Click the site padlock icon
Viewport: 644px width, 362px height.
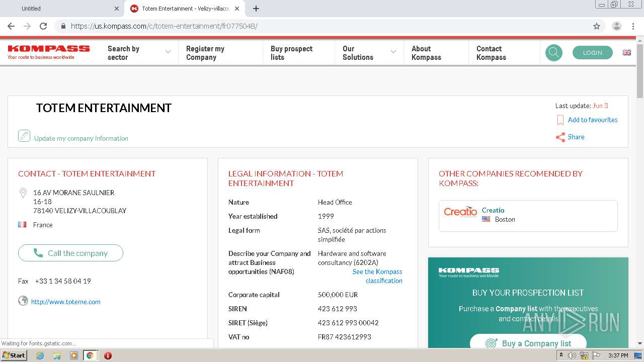tap(63, 26)
